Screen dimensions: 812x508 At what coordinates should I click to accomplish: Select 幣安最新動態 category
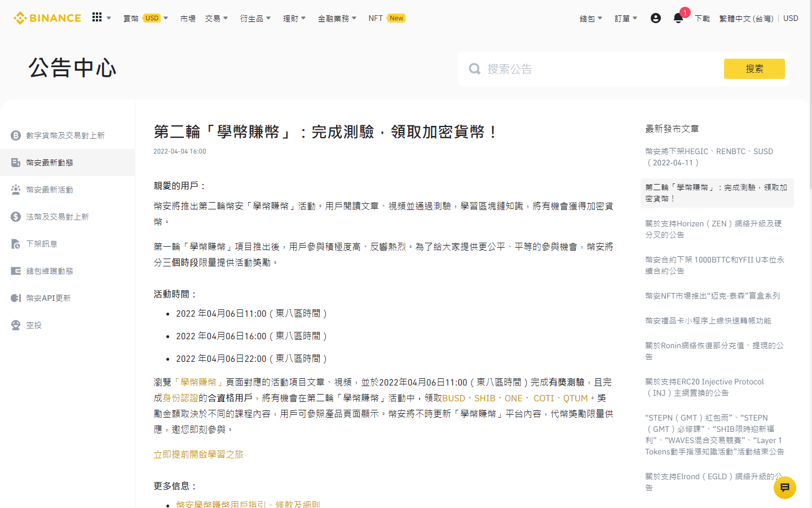point(67,163)
